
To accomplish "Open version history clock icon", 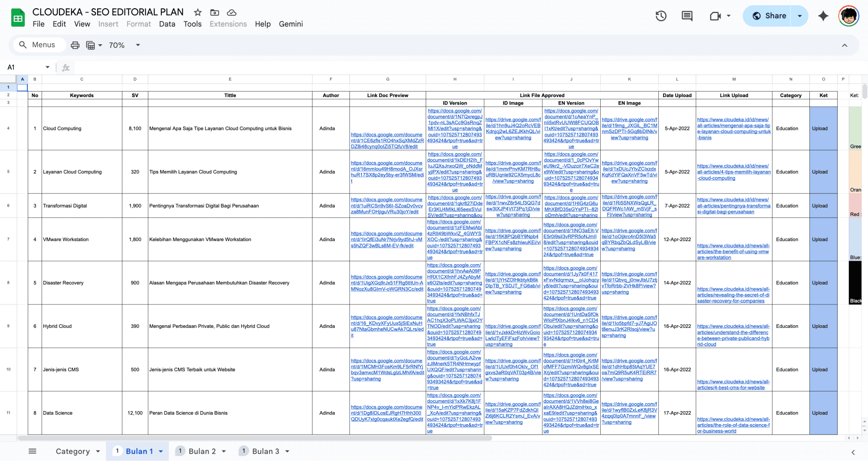I will [x=661, y=16].
